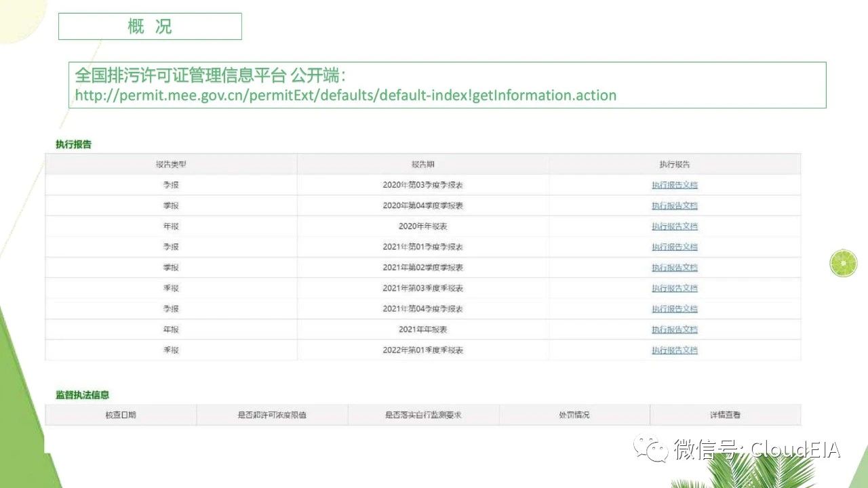Image resolution: width=868 pixels, height=488 pixels.
Task: Open report document link for 2022年第01季度季报表
Action: coord(675,350)
